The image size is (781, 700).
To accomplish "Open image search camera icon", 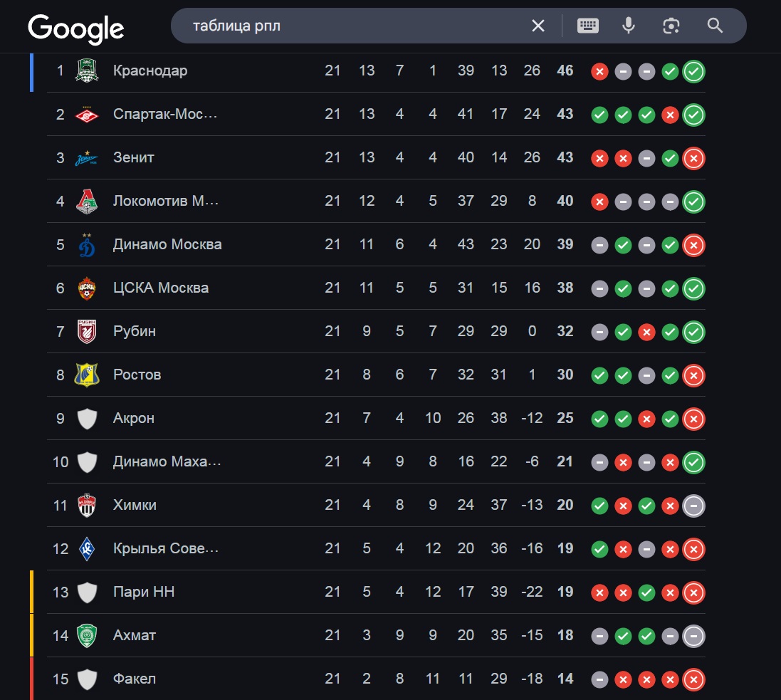I will point(671,26).
